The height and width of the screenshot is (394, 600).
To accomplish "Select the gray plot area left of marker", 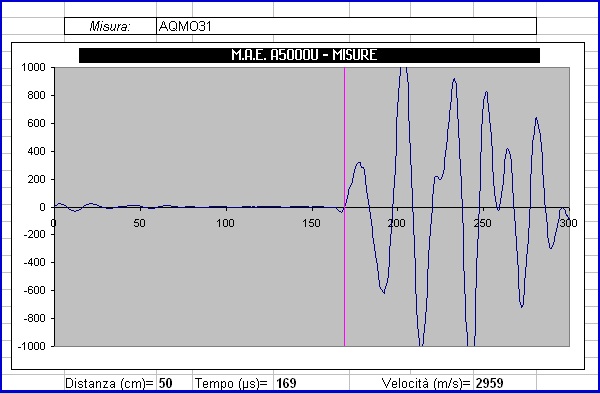I will pos(199,138).
